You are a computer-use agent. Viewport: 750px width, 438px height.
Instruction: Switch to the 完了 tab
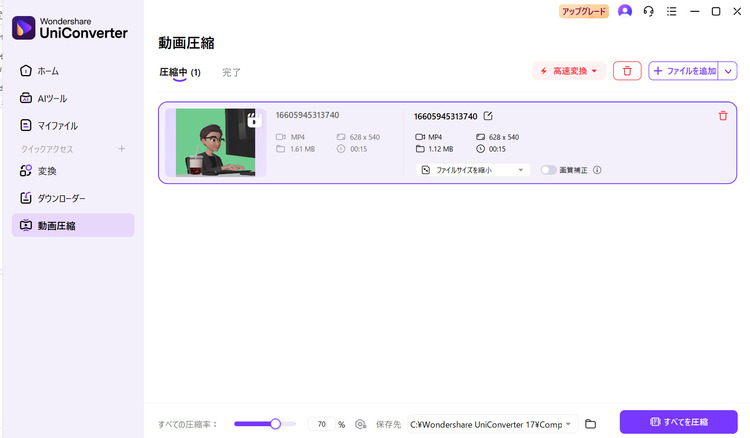pyautogui.click(x=231, y=72)
